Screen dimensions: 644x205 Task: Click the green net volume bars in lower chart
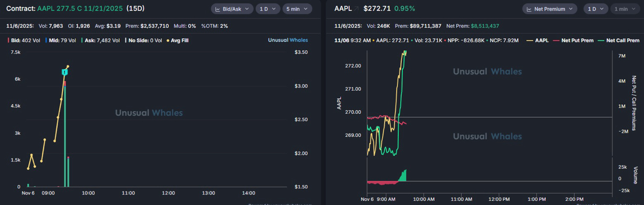tap(403, 176)
